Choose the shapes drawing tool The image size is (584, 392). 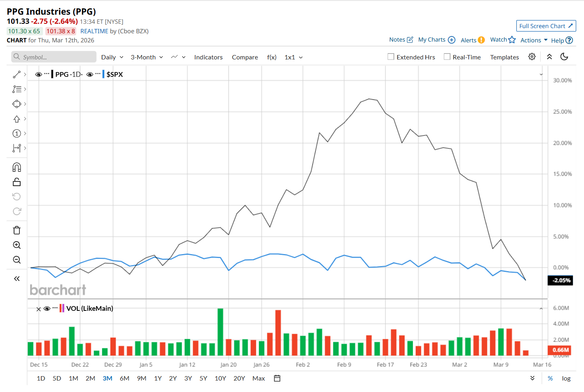(17, 104)
